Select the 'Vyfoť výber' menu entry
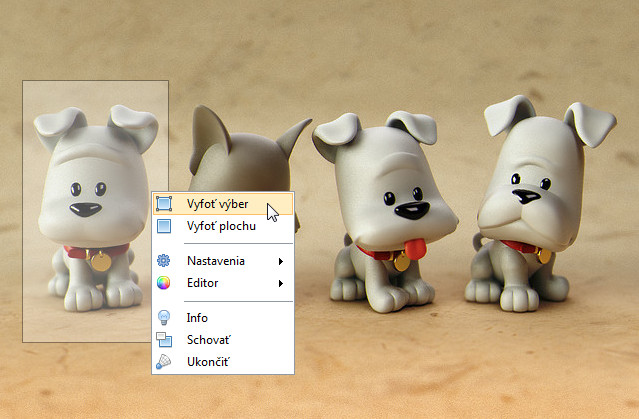639x419 pixels. point(223,204)
